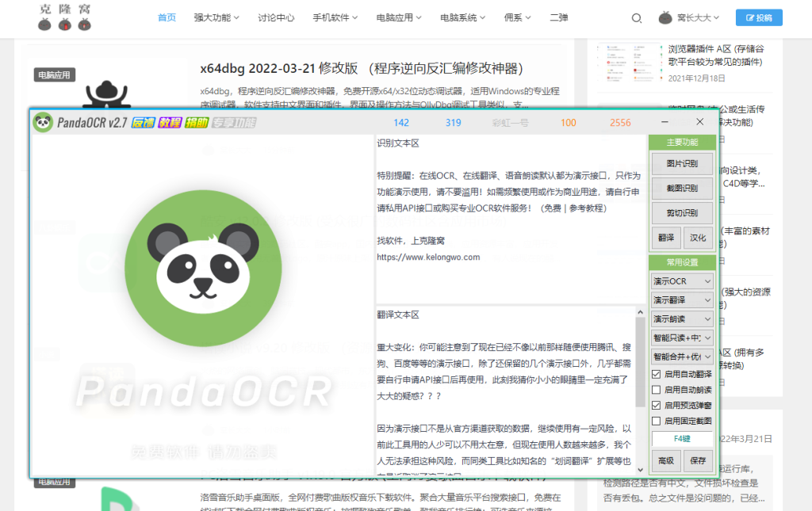Close the PandaOCR window

pos(700,122)
